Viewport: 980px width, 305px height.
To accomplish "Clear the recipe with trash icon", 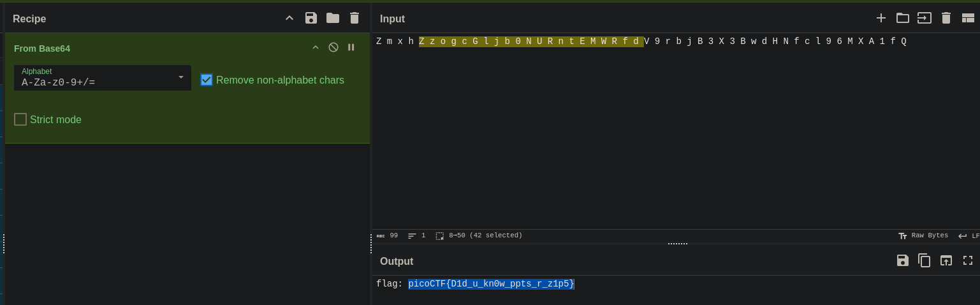I will click(x=355, y=18).
